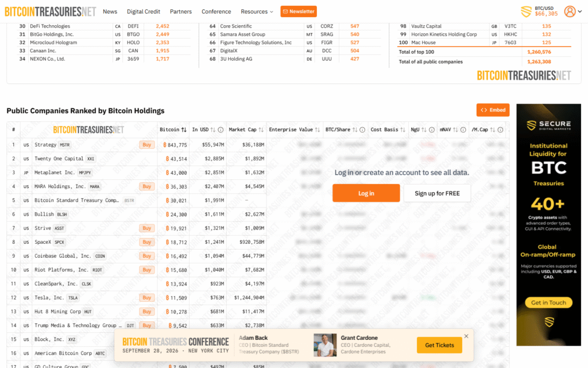Click Get Tickets on conference banner
The image size is (588, 368).
[x=439, y=345]
